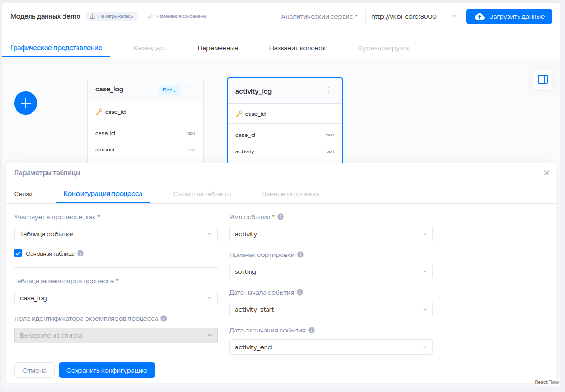Open the Свойства таблицы tab

[202, 194]
